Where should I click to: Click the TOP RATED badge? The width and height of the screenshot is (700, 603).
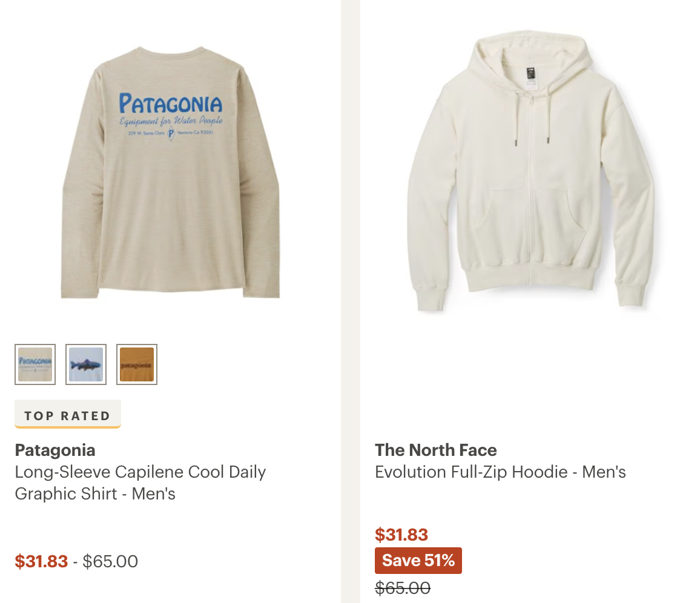tap(68, 414)
